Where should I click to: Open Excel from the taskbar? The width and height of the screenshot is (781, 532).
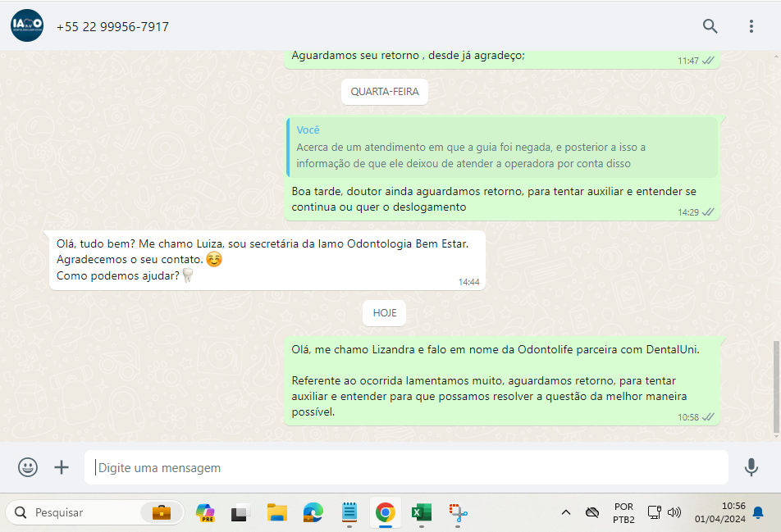[422, 512]
